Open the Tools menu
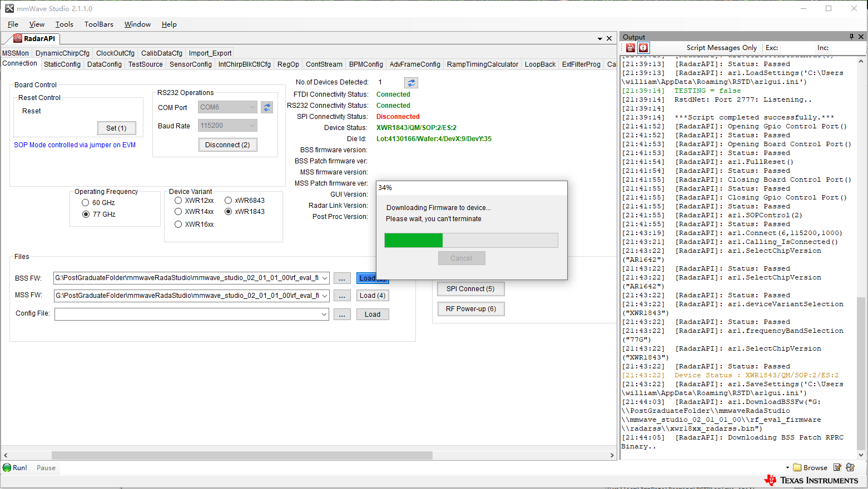Screen dimensions: 868x489 [65, 24]
